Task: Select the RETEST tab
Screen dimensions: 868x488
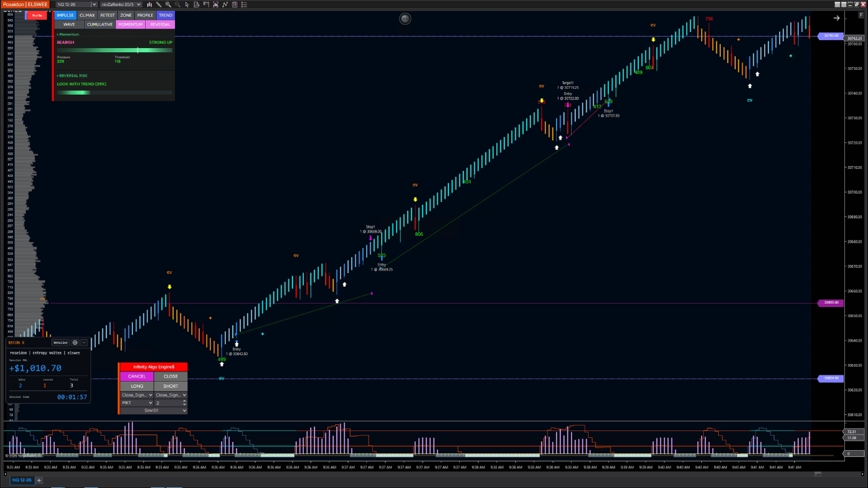Action: click(107, 15)
